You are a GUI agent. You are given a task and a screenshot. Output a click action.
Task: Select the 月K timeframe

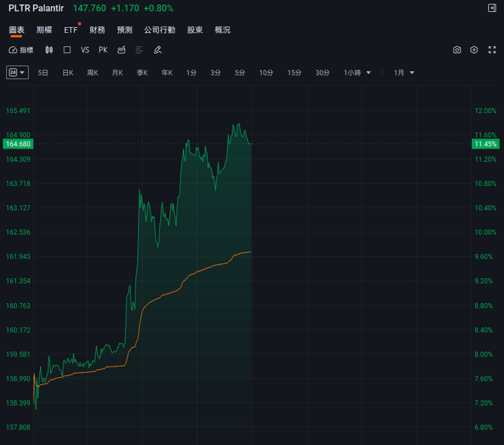[117, 73]
